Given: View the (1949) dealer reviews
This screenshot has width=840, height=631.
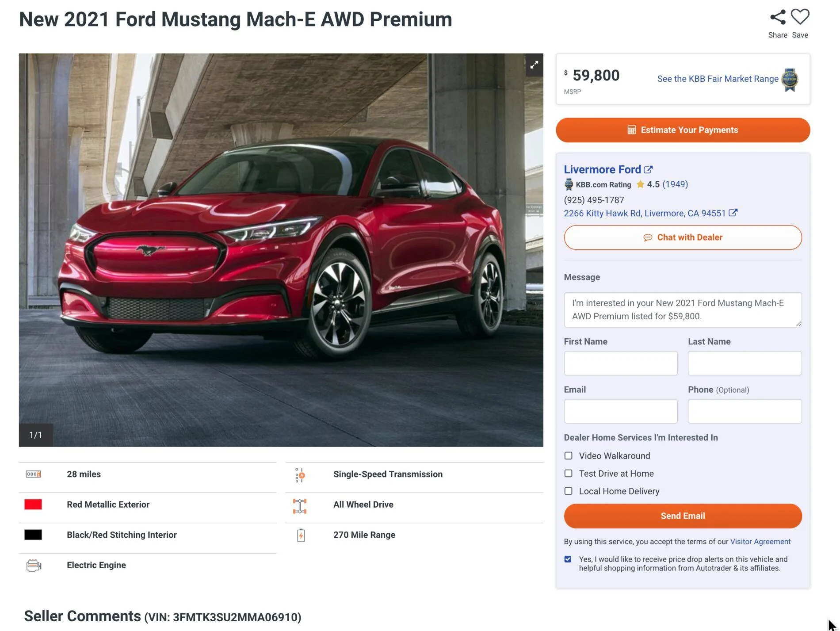Looking at the screenshot, I should click(x=675, y=184).
